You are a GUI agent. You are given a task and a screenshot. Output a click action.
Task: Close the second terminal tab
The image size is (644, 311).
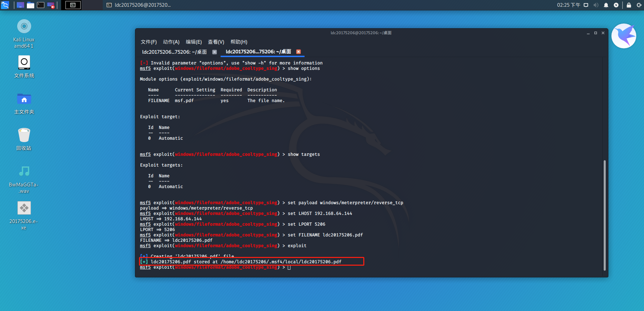[x=298, y=52]
